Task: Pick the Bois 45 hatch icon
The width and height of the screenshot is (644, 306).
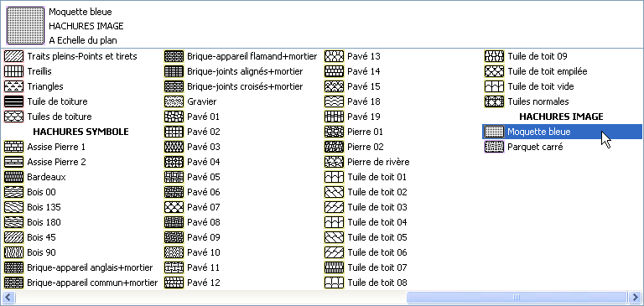Action: pyautogui.click(x=13, y=237)
